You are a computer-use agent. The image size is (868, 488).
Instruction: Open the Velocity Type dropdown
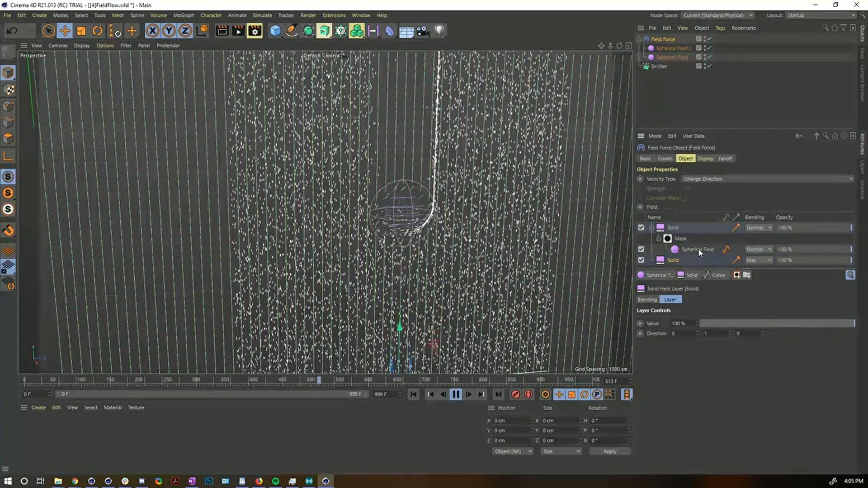768,179
